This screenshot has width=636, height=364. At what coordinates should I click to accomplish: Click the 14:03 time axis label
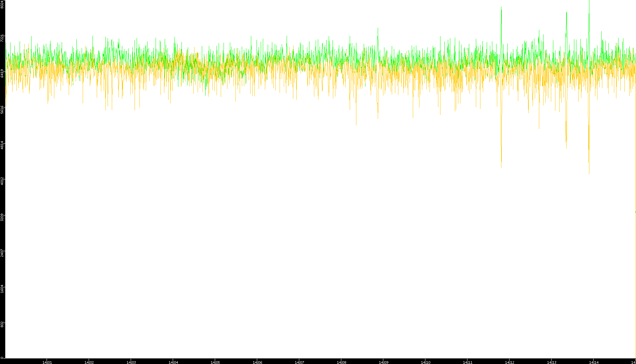131,362
